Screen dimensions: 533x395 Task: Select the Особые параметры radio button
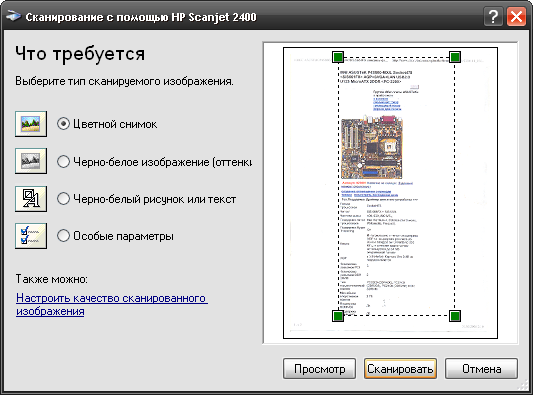pyautogui.click(x=64, y=236)
